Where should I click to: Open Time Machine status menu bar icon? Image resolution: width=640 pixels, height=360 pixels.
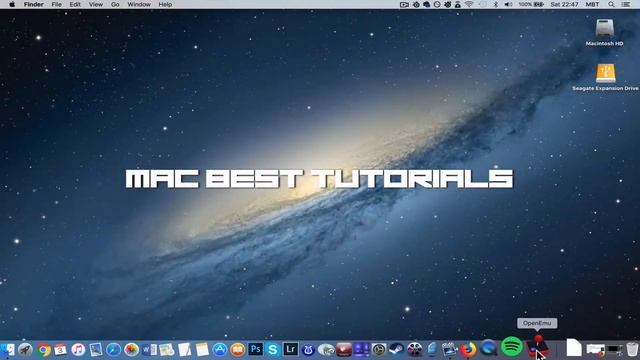(437, 4)
